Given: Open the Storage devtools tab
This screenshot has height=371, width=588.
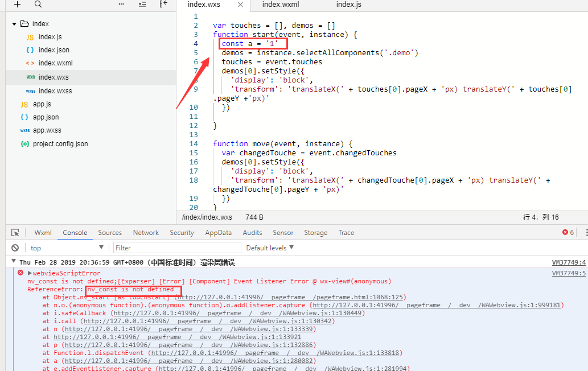Looking at the screenshot, I should 316,233.
